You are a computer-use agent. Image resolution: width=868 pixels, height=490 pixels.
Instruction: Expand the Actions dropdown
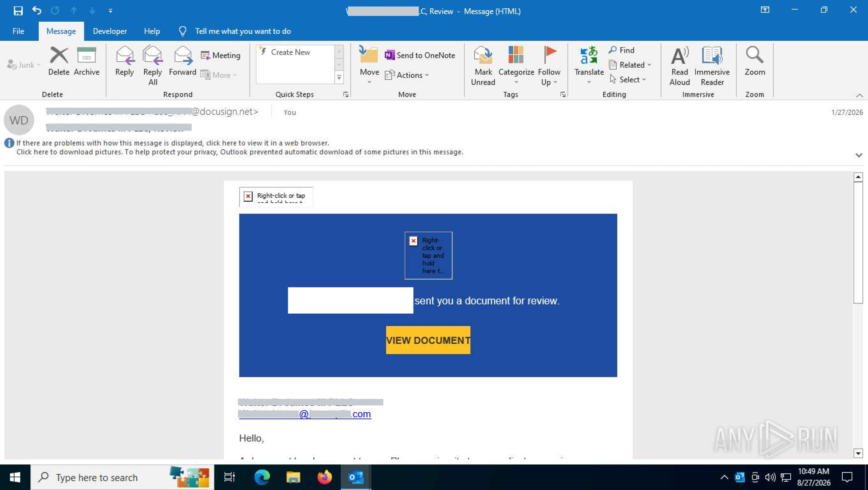[x=407, y=75]
